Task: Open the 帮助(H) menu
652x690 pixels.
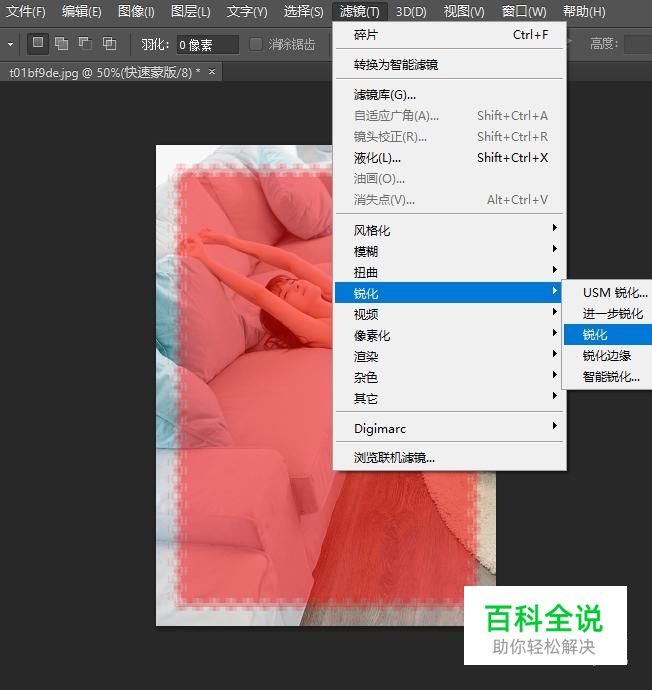Action: click(x=584, y=11)
